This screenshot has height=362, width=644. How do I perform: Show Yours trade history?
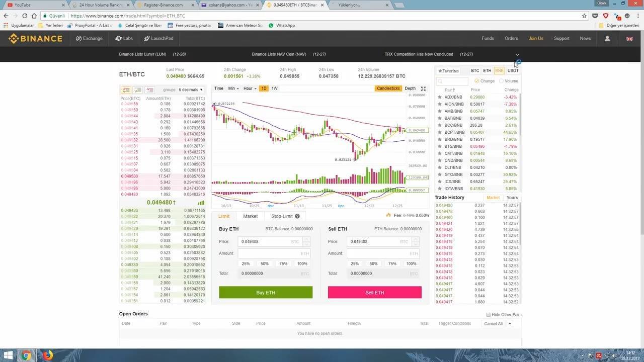point(512,198)
